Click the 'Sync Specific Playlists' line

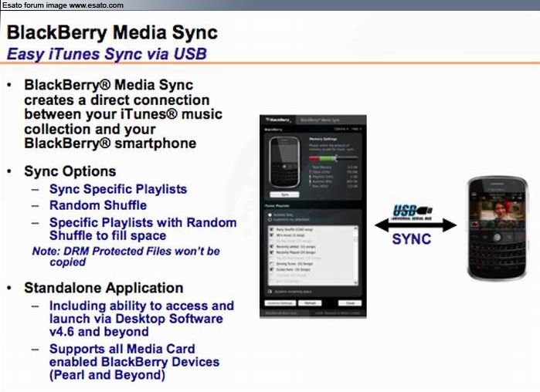coord(118,189)
